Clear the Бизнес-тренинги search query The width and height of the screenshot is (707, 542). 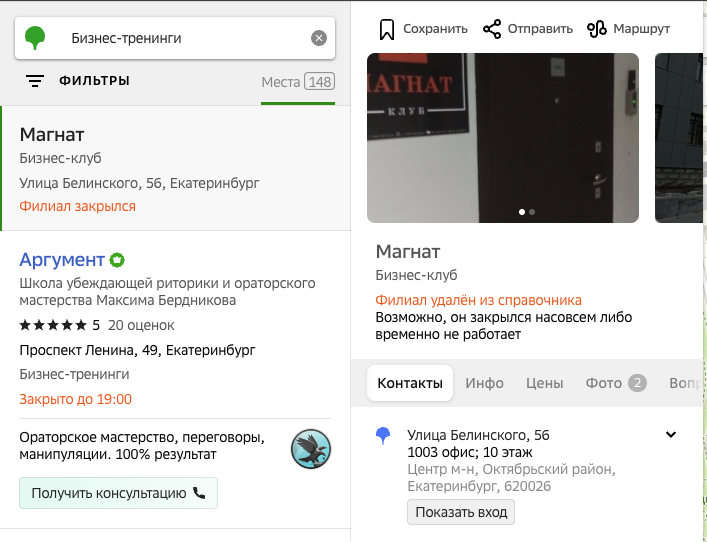point(319,38)
